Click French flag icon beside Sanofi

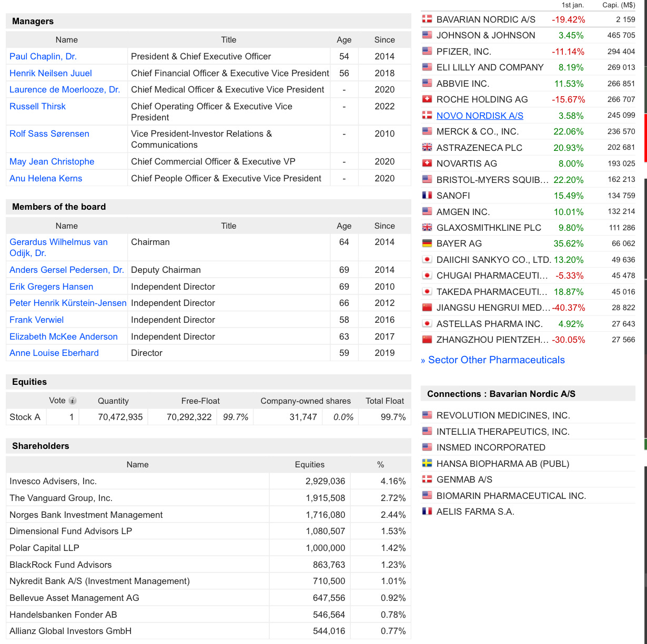point(427,196)
